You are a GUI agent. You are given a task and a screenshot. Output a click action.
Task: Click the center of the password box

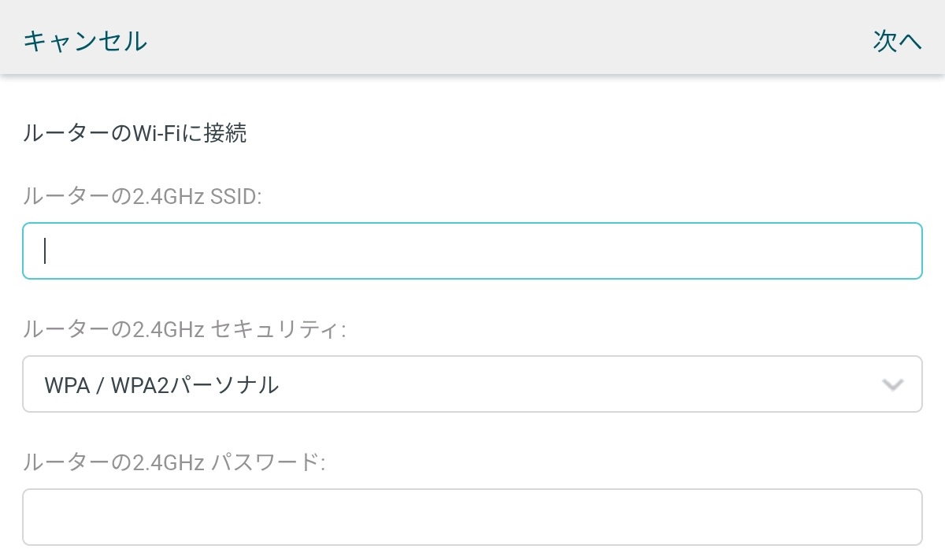(x=472, y=517)
